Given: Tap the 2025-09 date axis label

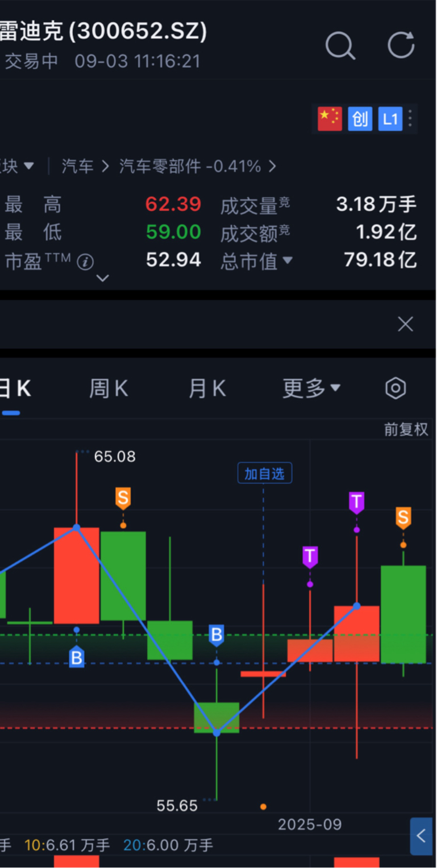Looking at the screenshot, I should [310, 824].
